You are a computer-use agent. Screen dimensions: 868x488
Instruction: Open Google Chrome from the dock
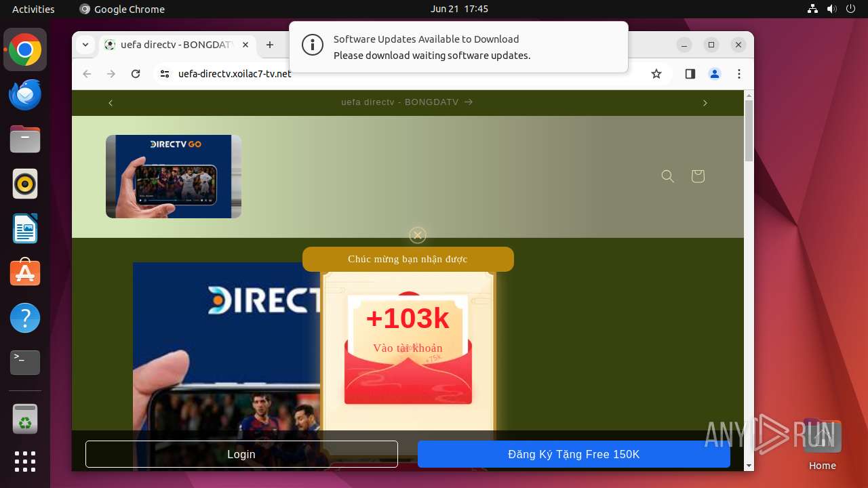[25, 49]
